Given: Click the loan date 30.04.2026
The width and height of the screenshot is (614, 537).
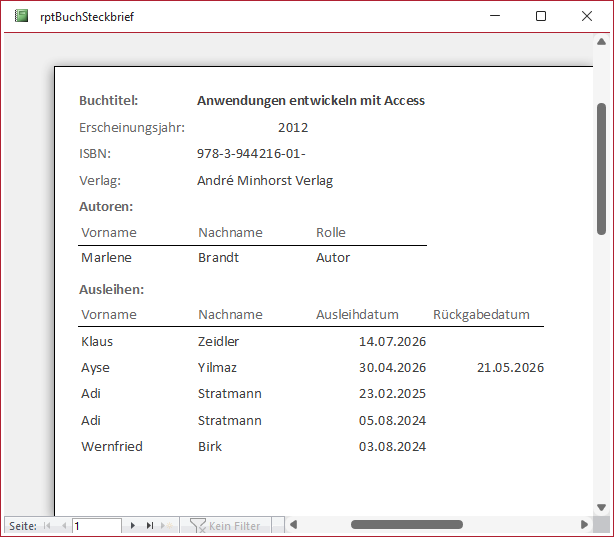Looking at the screenshot, I should click(392, 368).
